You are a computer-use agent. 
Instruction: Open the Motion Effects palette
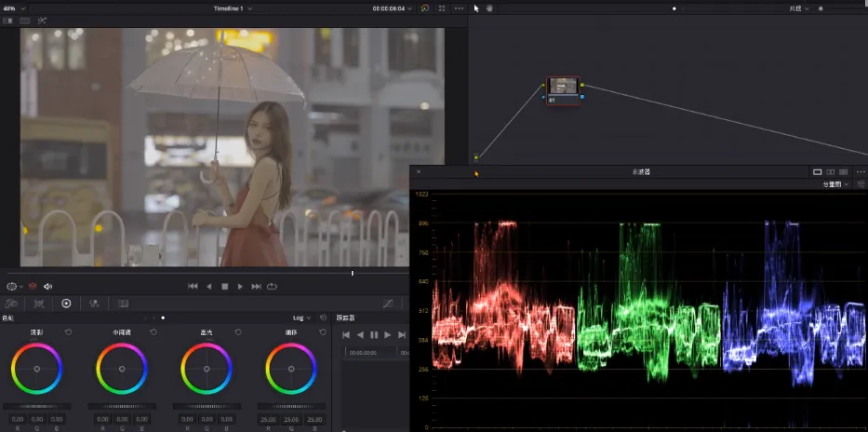click(x=122, y=304)
